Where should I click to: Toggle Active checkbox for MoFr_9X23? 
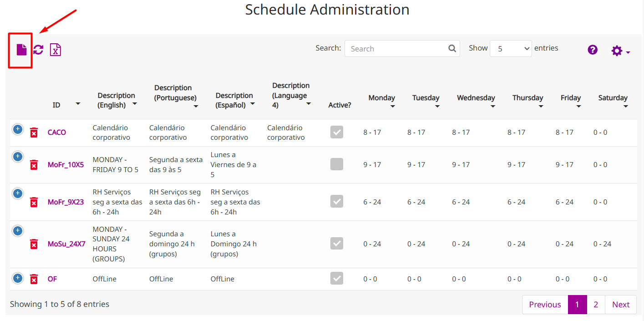point(337,201)
